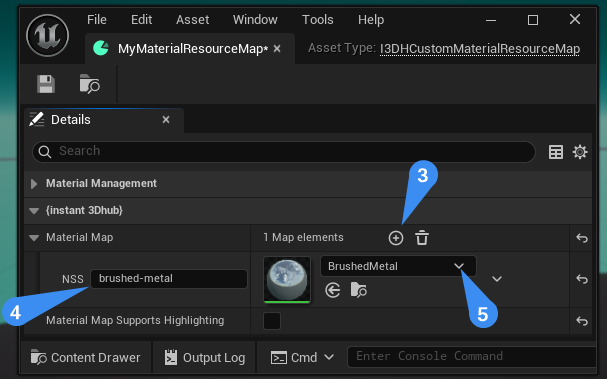The width and height of the screenshot is (607, 379).
Task: Collapse the Material Map property
Action: pos(34,238)
